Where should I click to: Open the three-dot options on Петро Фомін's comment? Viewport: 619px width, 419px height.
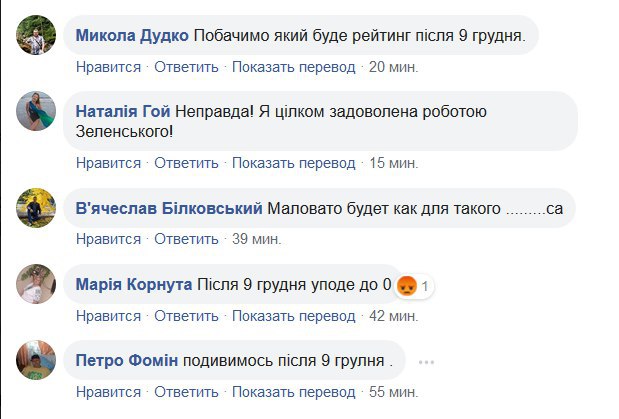click(x=427, y=361)
